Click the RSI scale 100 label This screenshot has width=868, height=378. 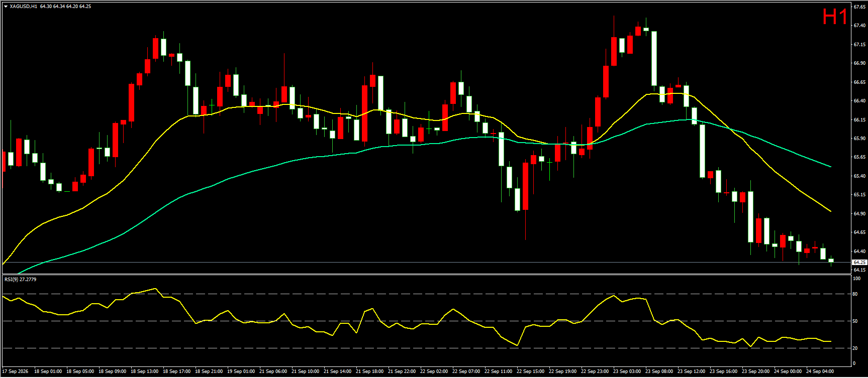[x=856, y=279]
